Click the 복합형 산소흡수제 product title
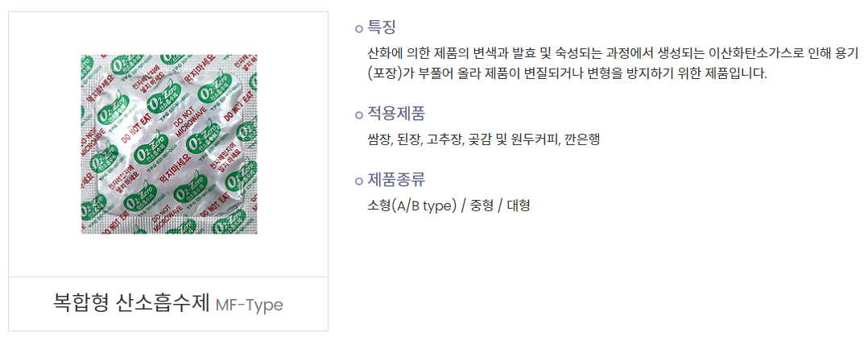The height and width of the screenshot is (345, 868). click(131, 305)
